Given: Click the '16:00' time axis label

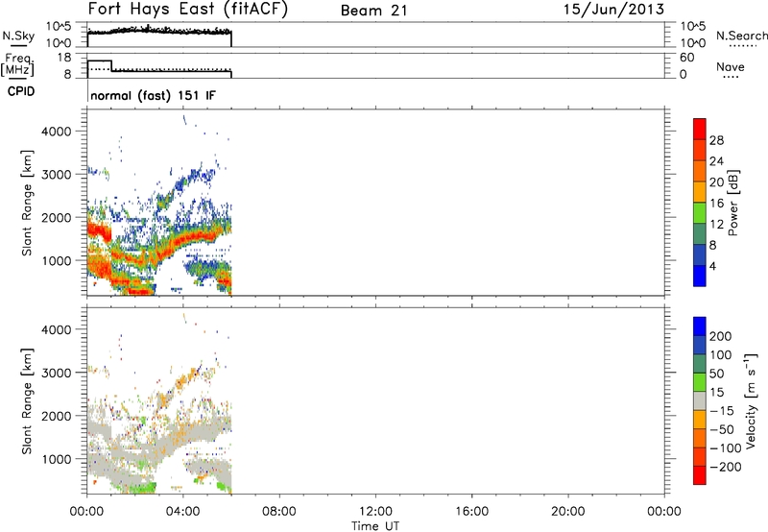Looking at the screenshot, I should [471, 512].
